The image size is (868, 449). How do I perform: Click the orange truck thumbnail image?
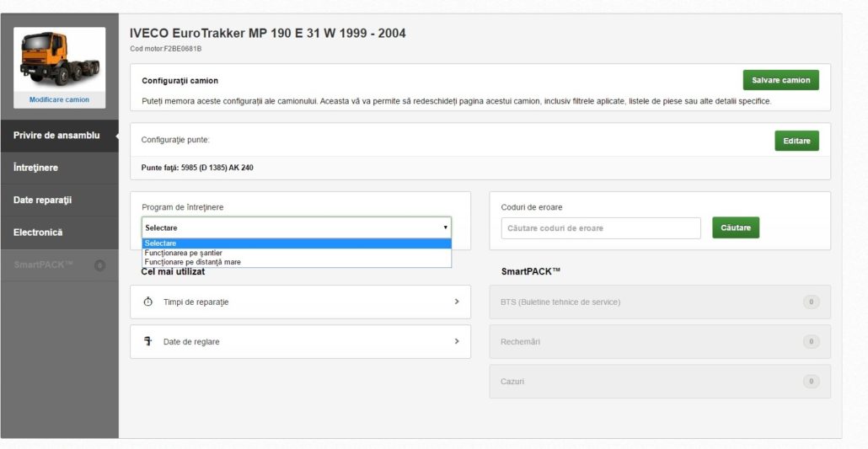(59, 59)
